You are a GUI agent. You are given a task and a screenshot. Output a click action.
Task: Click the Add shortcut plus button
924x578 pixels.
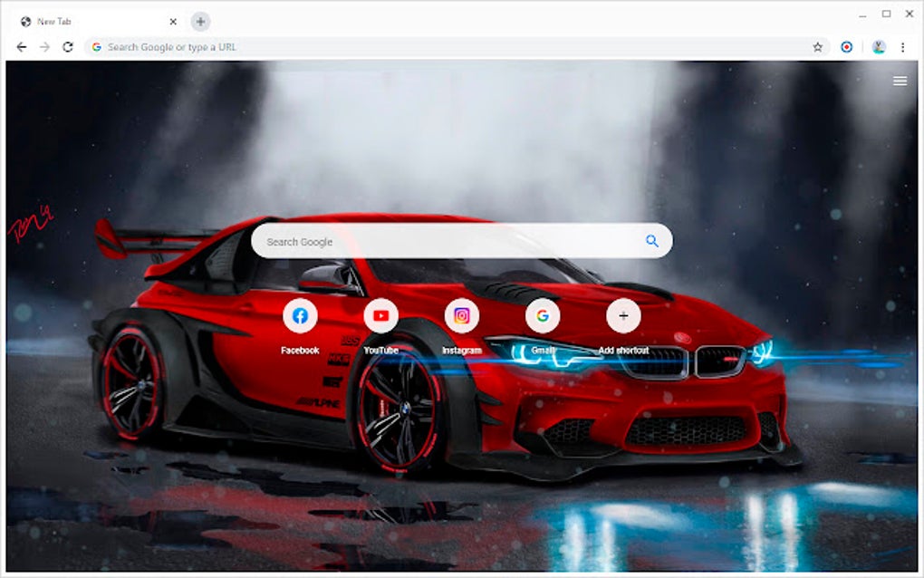[623, 316]
